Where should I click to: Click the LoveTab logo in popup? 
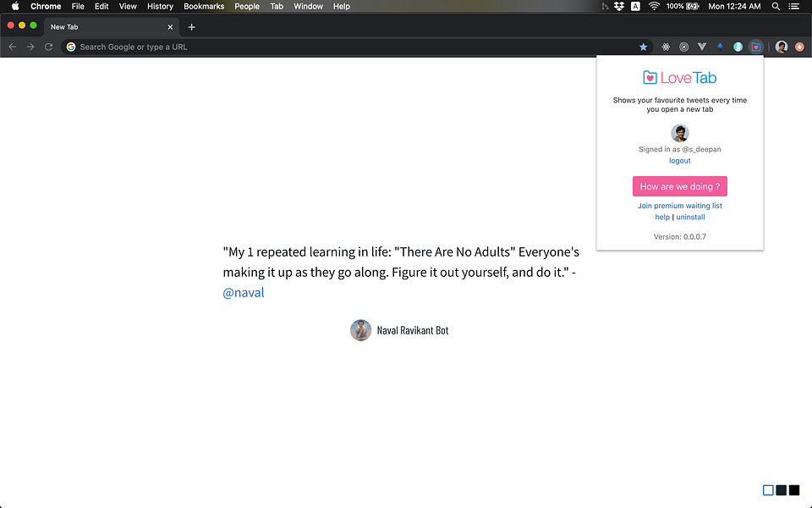tap(679, 78)
